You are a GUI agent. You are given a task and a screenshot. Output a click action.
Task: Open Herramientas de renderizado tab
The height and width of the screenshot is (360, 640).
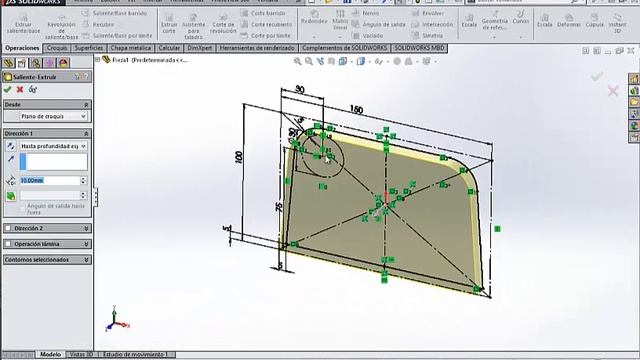pyautogui.click(x=257, y=48)
